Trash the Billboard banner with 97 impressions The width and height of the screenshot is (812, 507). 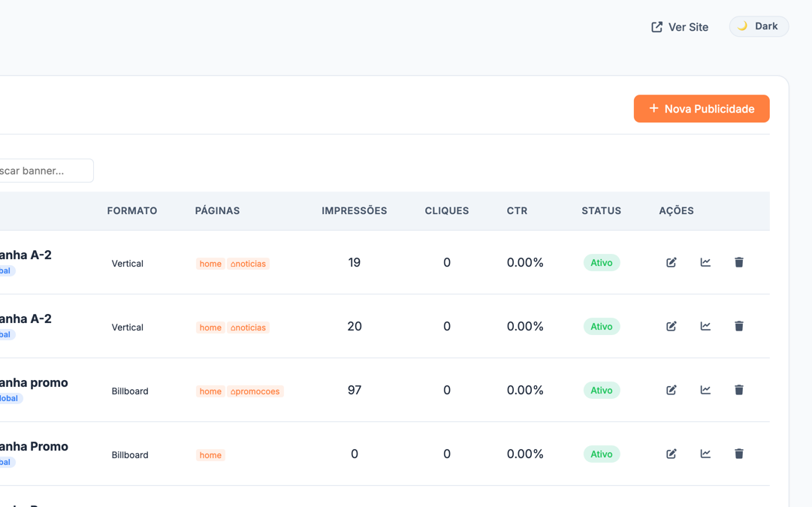(x=739, y=390)
